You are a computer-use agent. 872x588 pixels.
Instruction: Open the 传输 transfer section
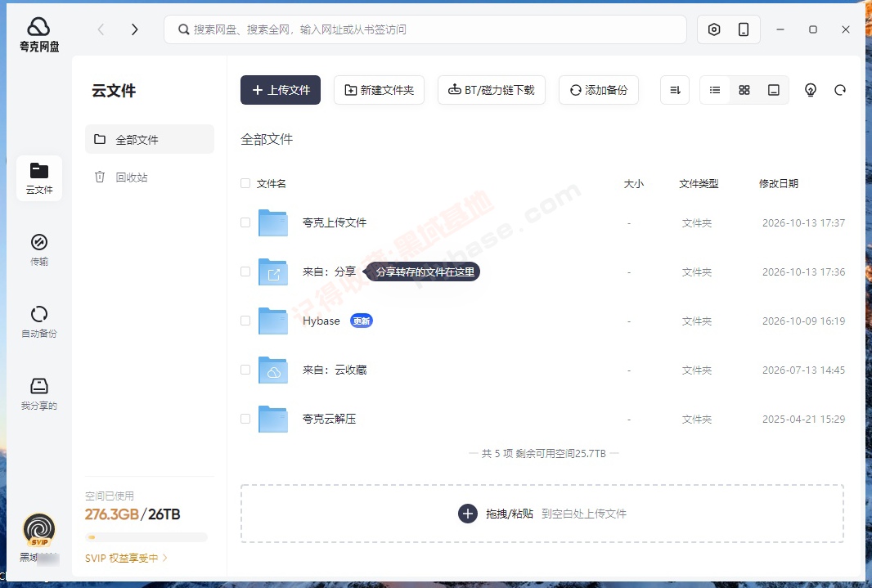[39, 250]
